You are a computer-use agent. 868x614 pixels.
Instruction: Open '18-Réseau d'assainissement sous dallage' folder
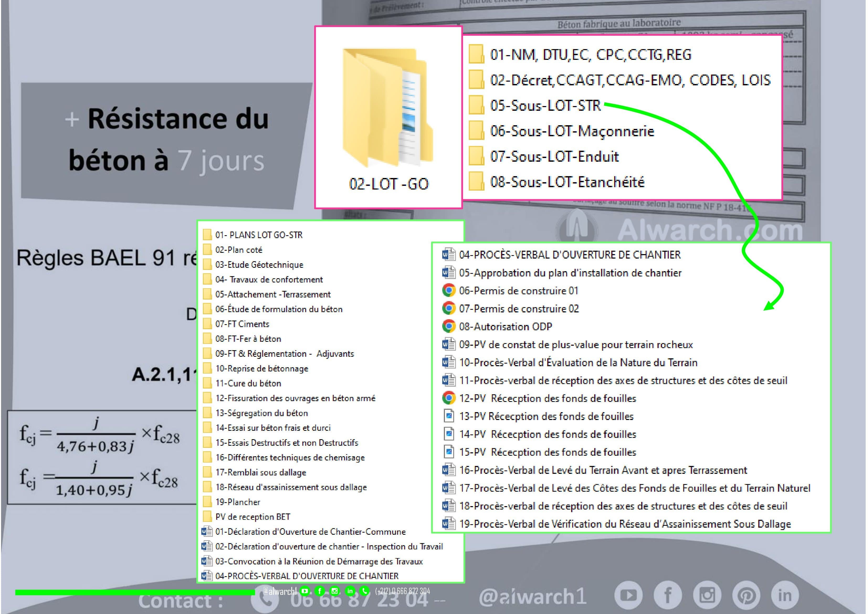(291, 487)
